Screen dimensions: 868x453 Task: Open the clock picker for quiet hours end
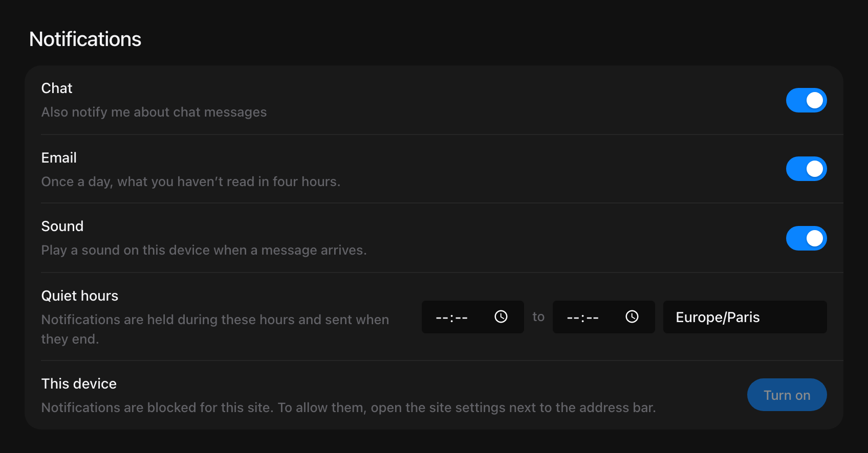(x=632, y=317)
